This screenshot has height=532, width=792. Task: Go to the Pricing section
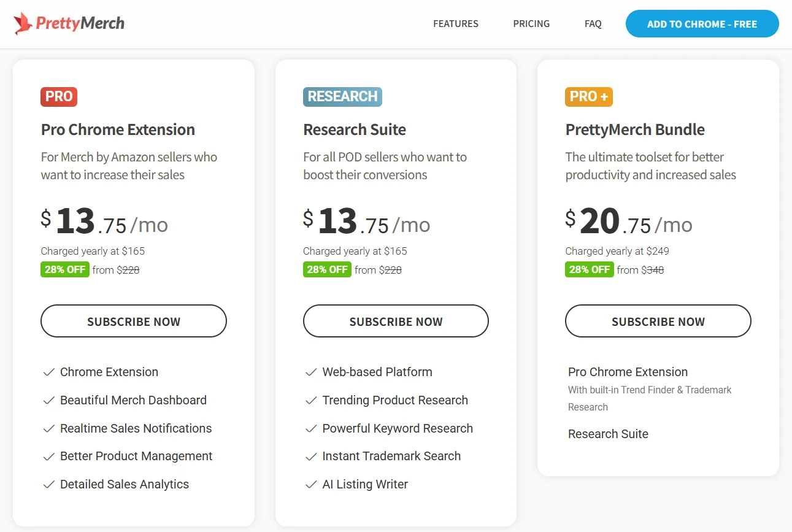[x=531, y=24]
